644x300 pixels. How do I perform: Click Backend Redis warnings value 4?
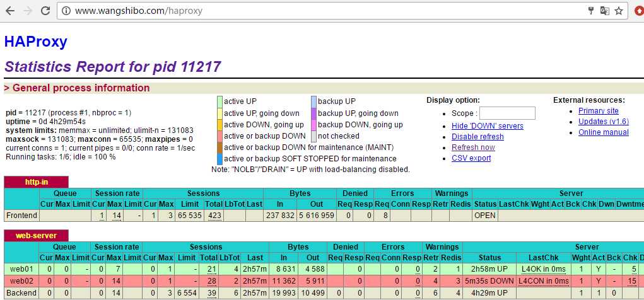click(458, 293)
